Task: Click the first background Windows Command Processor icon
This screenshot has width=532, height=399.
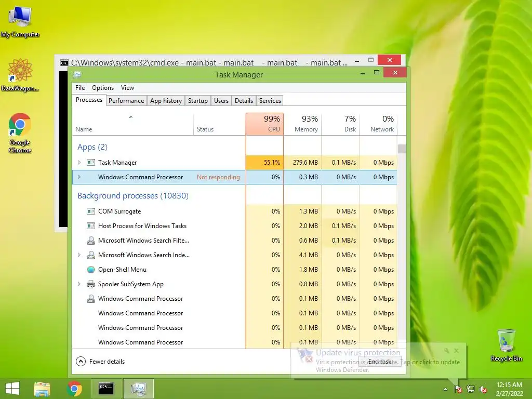Action: coord(90,299)
